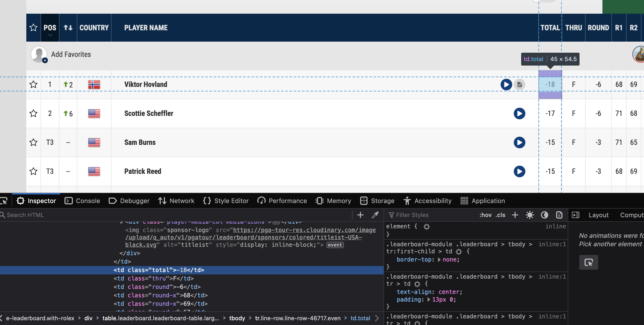Sort by the TOTAL column header
This screenshot has width=644, height=325.
[550, 28]
